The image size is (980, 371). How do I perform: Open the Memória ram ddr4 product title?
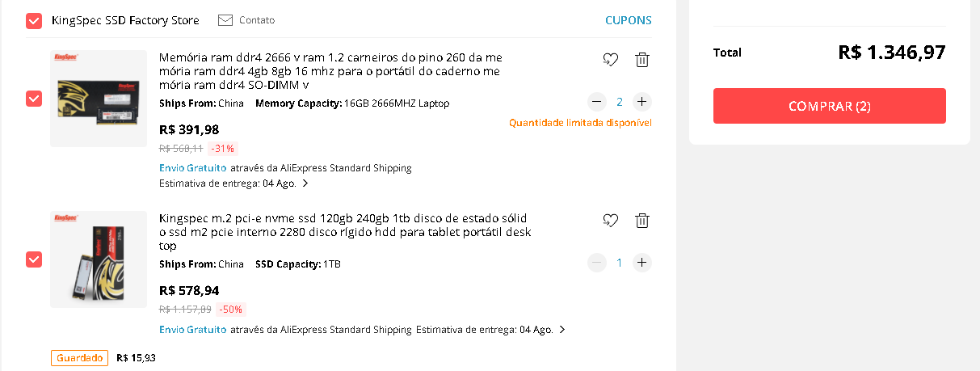[330, 71]
